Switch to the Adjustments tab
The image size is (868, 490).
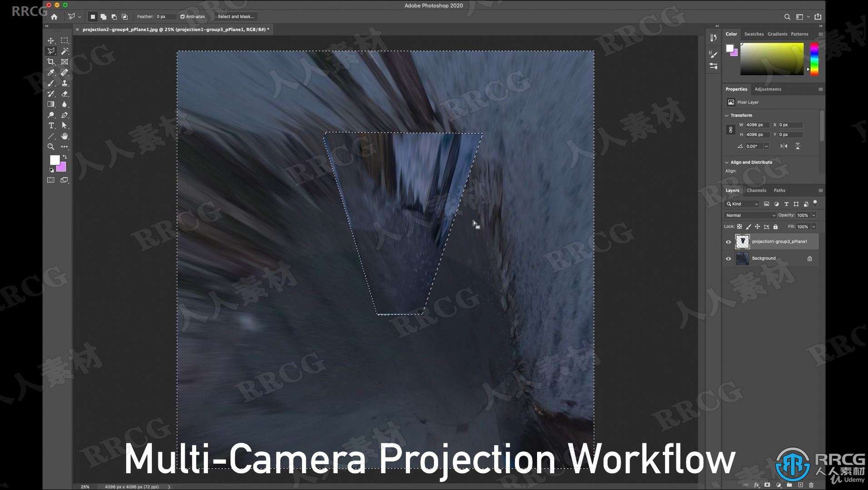click(768, 89)
